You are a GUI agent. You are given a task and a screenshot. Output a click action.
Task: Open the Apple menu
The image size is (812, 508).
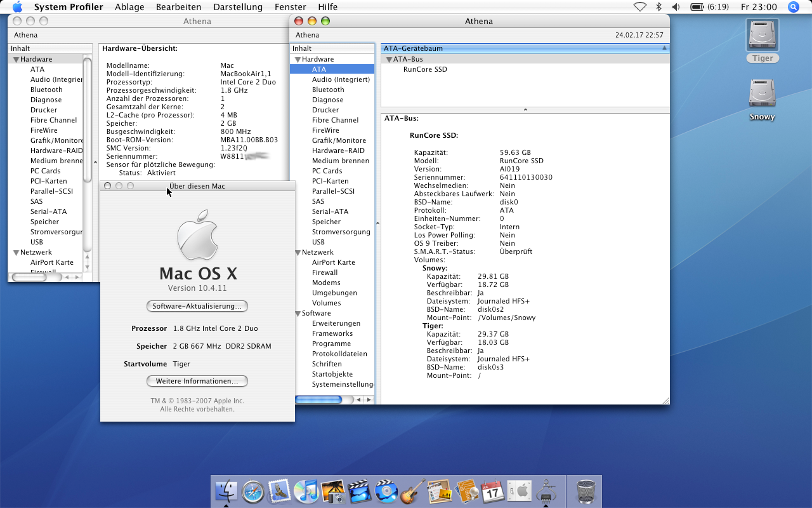point(17,7)
